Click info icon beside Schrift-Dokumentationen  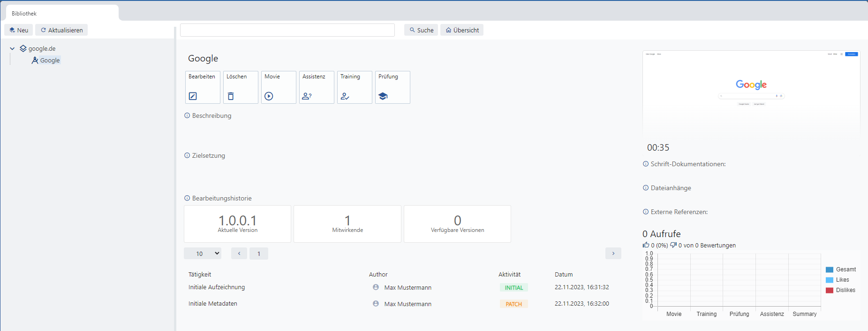pyautogui.click(x=646, y=164)
